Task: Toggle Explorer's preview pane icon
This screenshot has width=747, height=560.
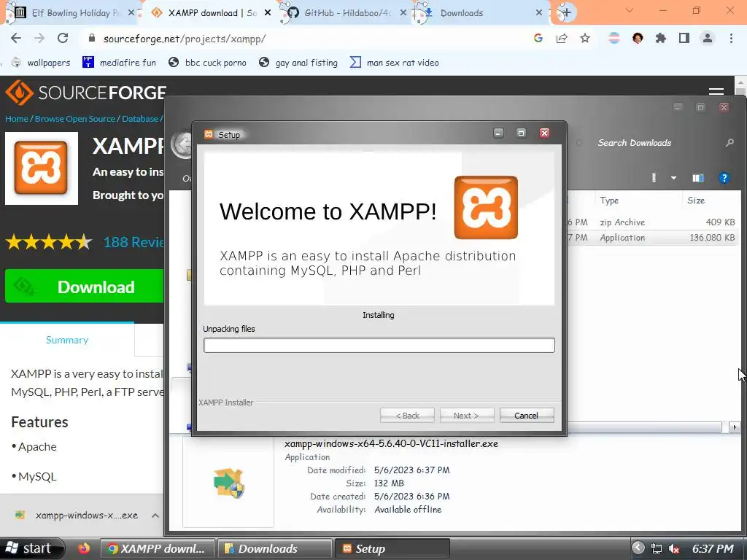Action: 698,178
